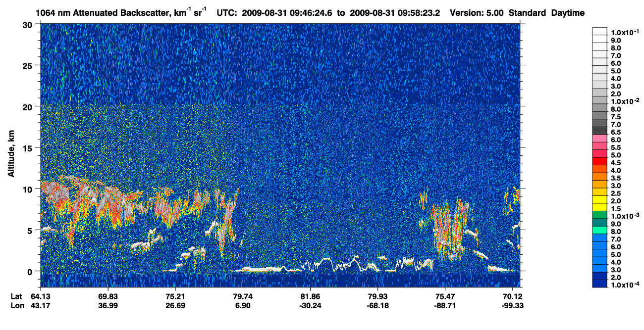Screen dimensions: 644x330
Task: Select the end time '2009-08-31 09:58:23.2'
Action: coord(395,12)
